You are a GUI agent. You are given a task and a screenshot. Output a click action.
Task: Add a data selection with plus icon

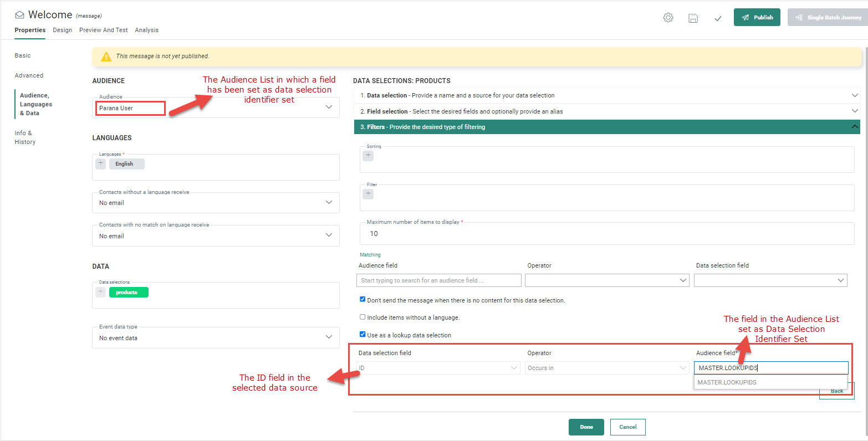[100, 292]
